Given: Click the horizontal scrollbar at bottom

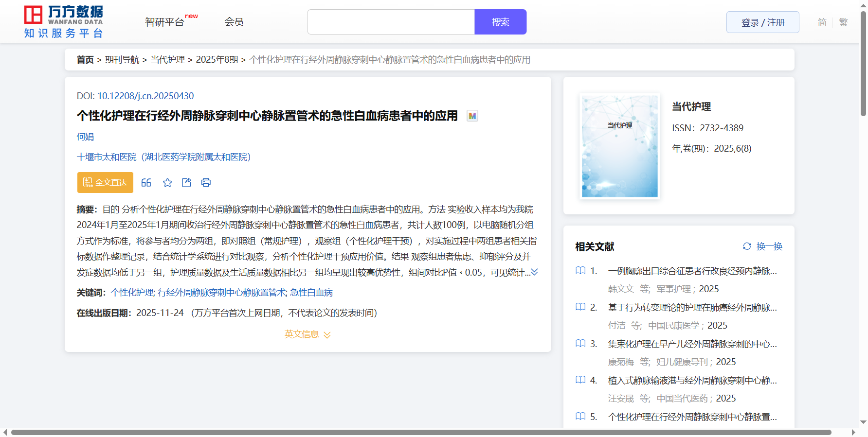Looking at the screenshot, I should 421,432.
